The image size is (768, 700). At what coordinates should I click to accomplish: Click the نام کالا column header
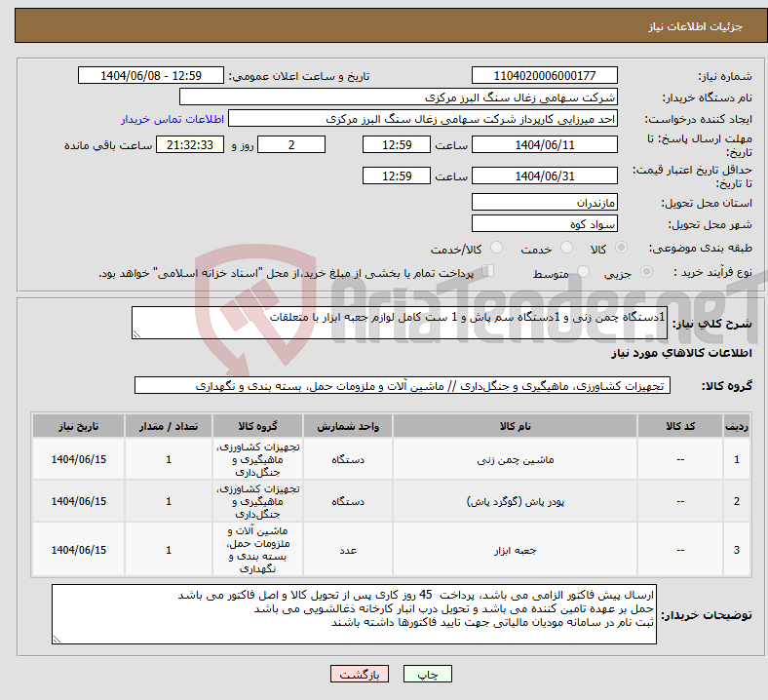tap(515, 426)
